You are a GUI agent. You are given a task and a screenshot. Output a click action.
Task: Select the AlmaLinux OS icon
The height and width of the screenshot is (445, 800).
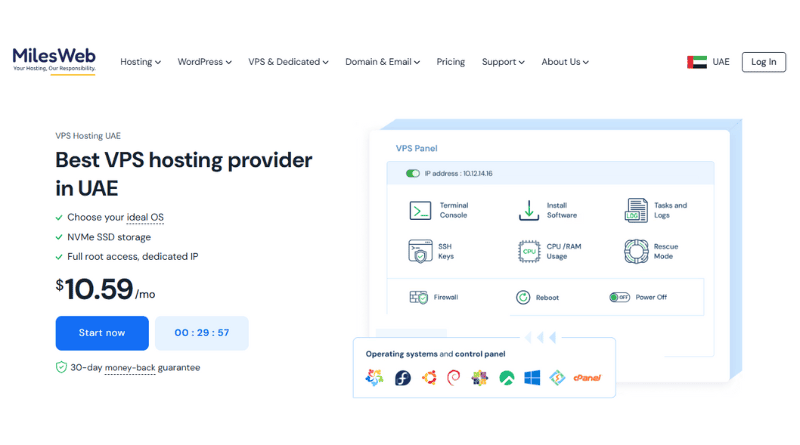[x=374, y=378]
